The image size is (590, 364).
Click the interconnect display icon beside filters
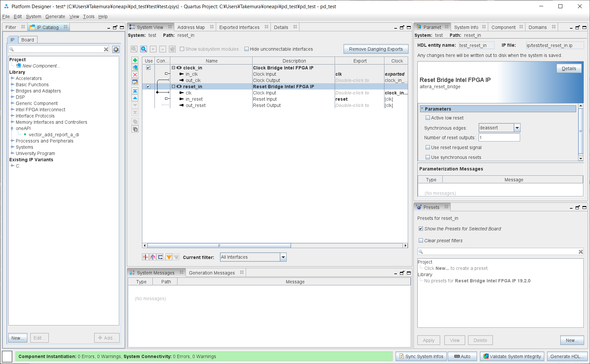[x=160, y=257]
